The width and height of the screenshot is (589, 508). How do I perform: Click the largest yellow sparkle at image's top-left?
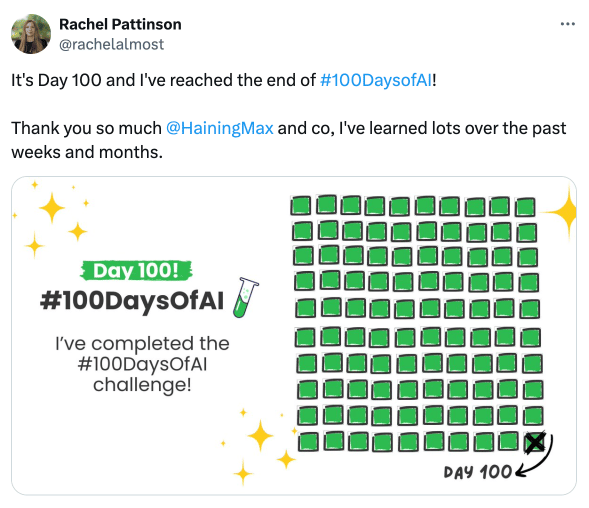click(x=52, y=208)
